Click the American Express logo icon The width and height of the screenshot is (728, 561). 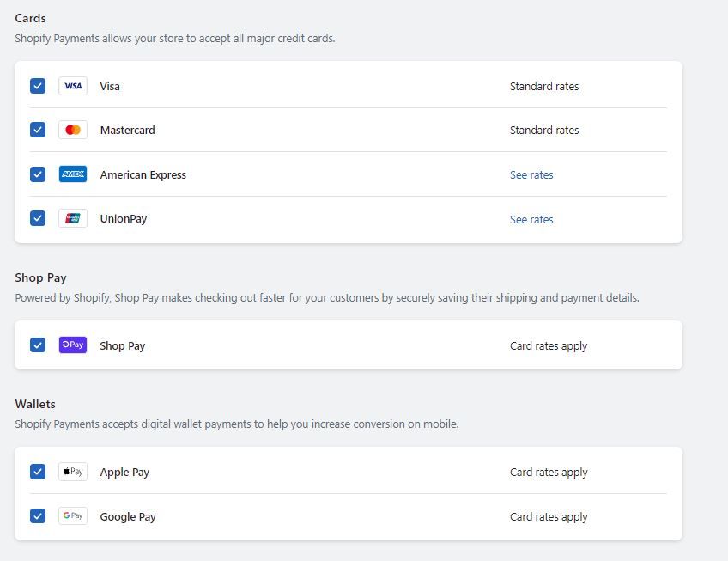73,174
